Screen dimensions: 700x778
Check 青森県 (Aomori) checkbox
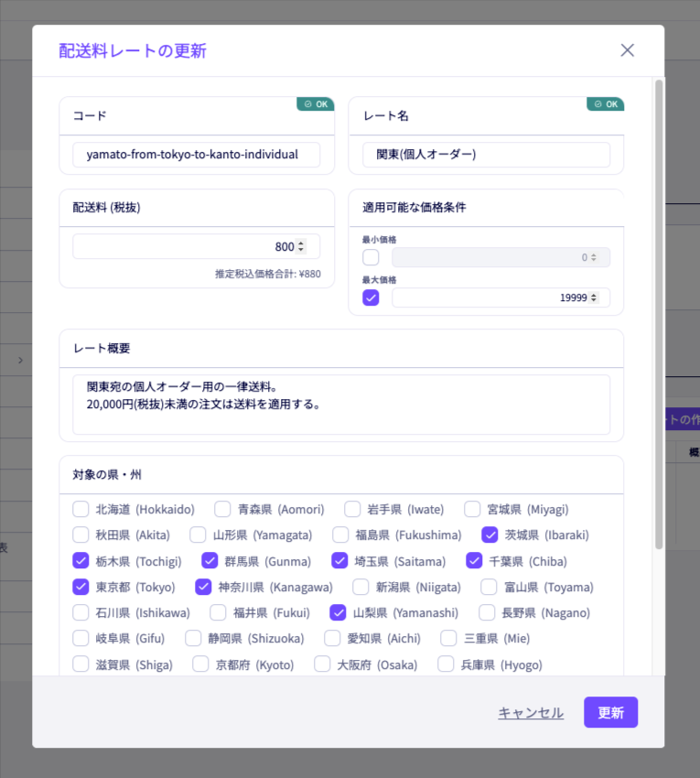(x=222, y=509)
